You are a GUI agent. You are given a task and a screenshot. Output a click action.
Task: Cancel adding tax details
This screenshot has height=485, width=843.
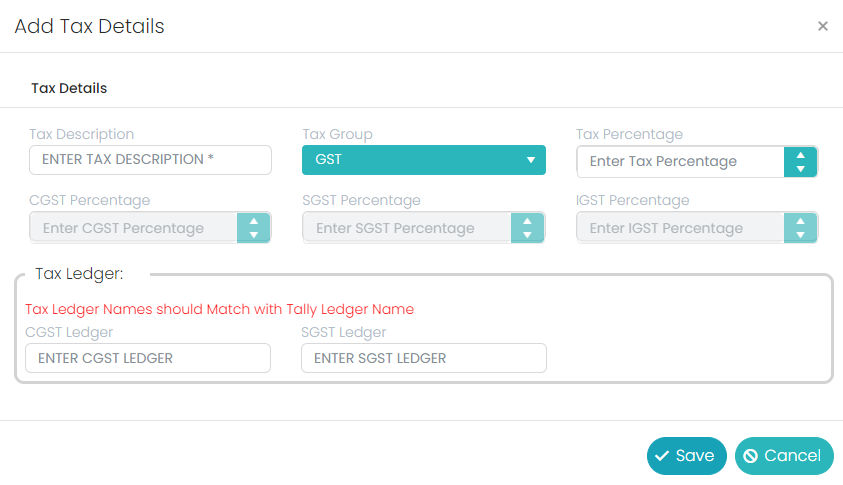(x=784, y=456)
